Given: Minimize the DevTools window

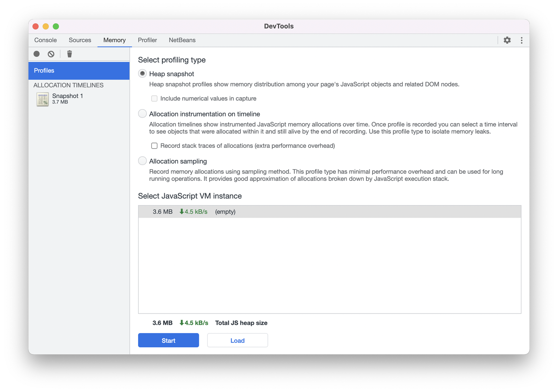Looking at the screenshot, I should pos(46,27).
